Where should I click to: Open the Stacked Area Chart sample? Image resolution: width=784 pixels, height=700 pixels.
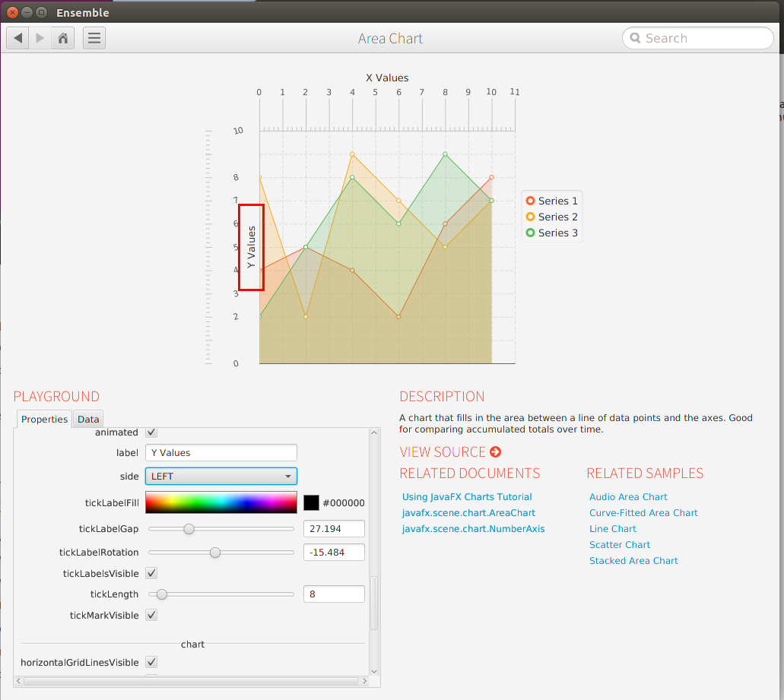pyautogui.click(x=633, y=561)
